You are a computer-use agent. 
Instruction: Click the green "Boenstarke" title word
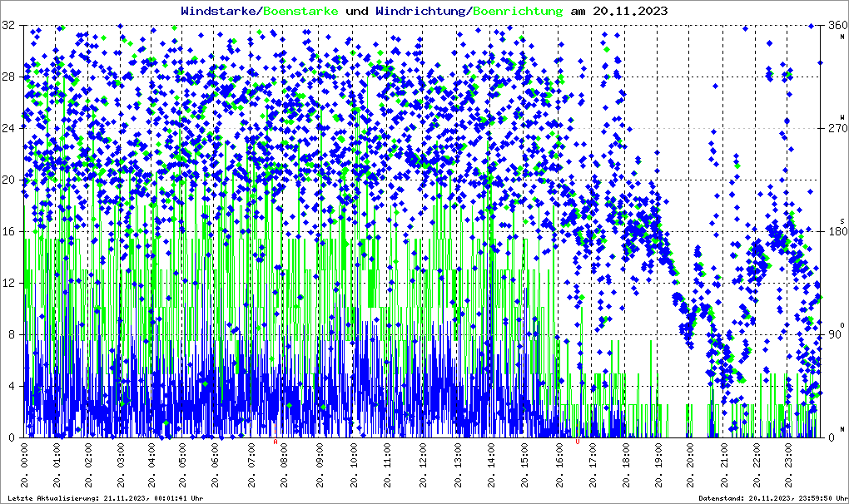(x=299, y=11)
